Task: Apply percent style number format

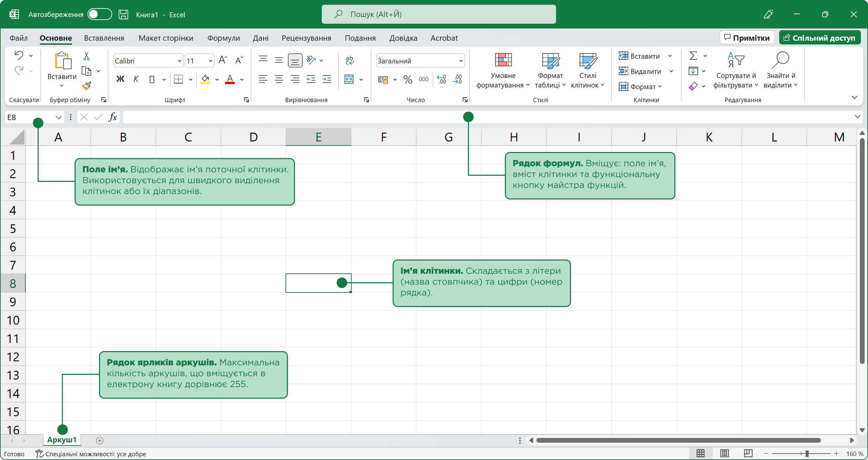Action: pyautogui.click(x=408, y=79)
